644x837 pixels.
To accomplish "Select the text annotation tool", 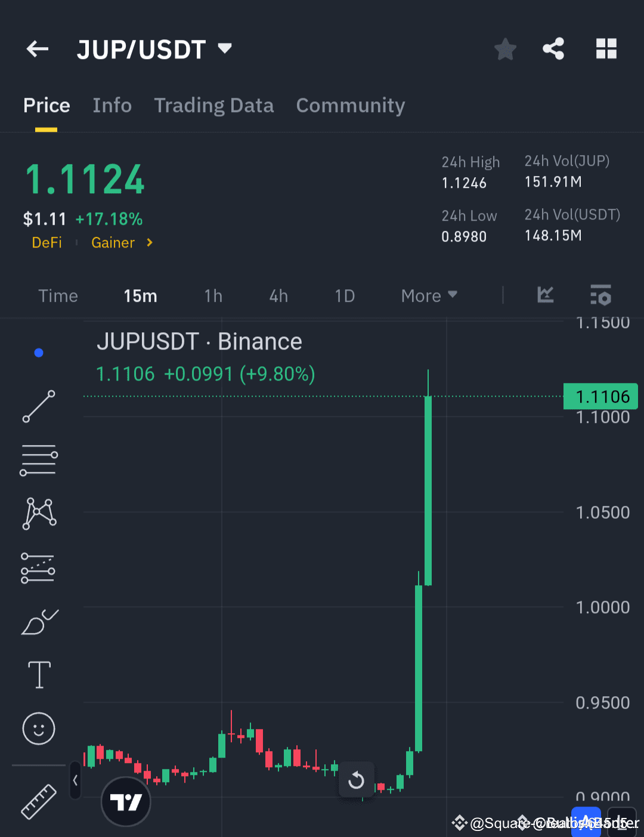I will tap(38, 675).
